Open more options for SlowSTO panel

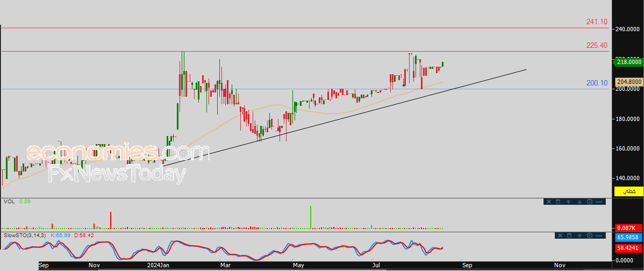599,236
